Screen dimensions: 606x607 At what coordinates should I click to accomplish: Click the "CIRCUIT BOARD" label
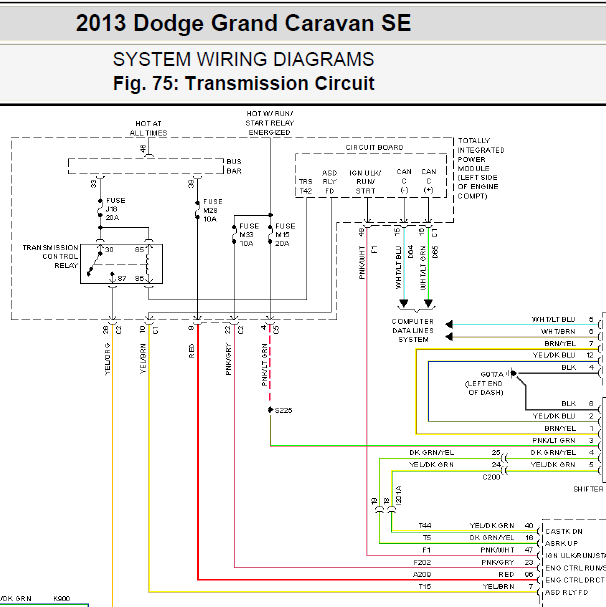(374, 147)
